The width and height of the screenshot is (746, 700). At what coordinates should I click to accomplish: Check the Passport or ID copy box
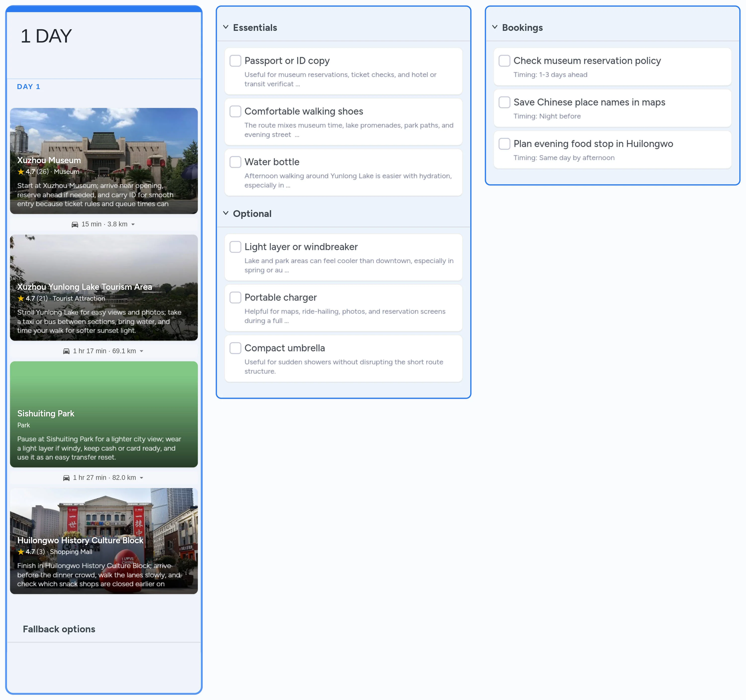tap(235, 61)
